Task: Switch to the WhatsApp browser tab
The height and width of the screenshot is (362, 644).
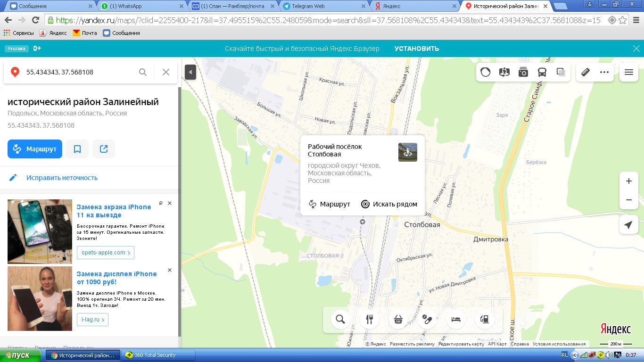Action: coord(141,6)
